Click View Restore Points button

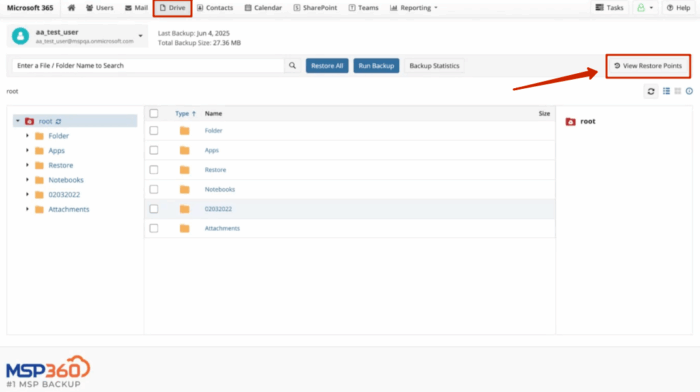point(648,66)
